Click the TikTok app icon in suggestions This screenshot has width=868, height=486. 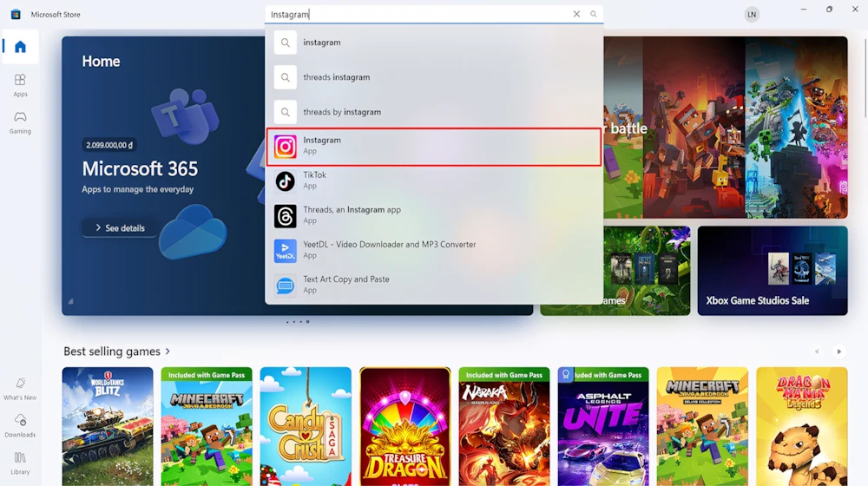pyautogui.click(x=285, y=181)
